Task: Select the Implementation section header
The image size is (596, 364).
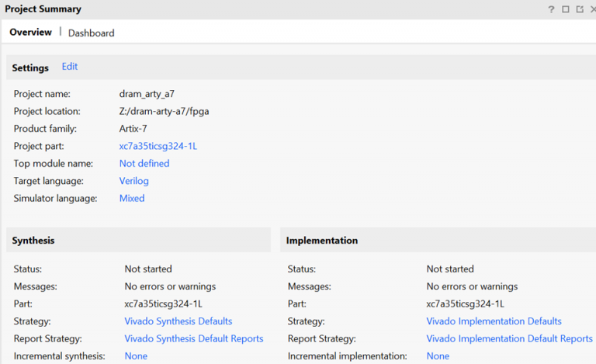Action: click(x=322, y=241)
